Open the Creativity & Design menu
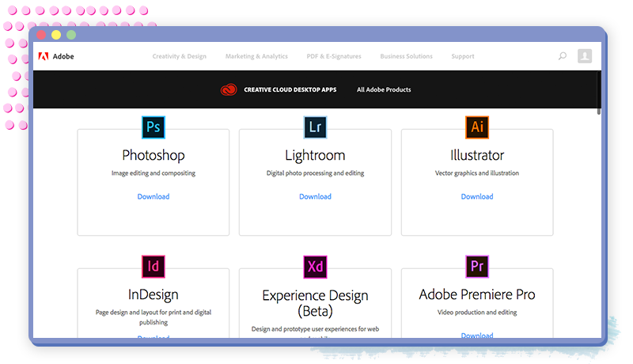 180,56
